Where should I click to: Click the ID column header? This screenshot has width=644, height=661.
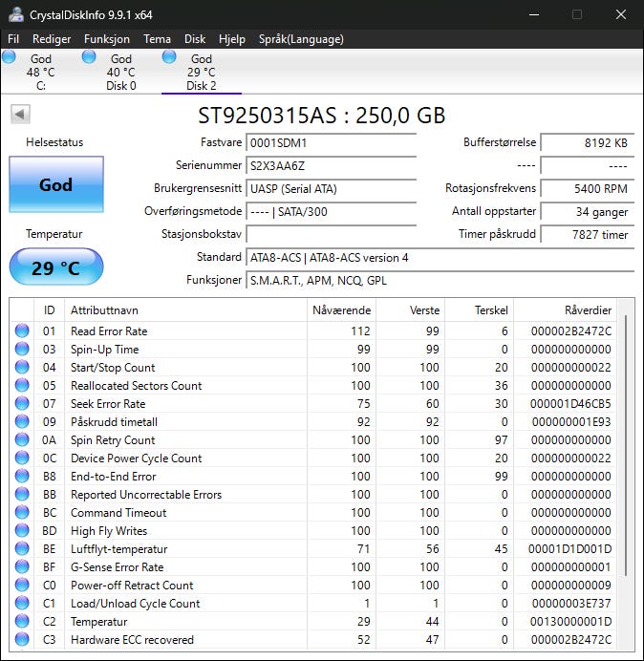[49, 310]
